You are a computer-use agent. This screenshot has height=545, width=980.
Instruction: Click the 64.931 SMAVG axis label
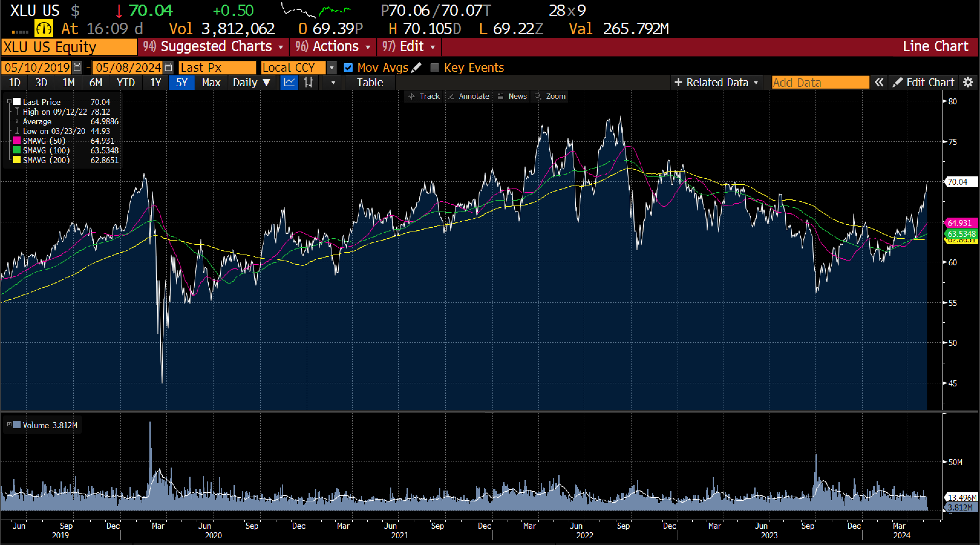(x=961, y=223)
